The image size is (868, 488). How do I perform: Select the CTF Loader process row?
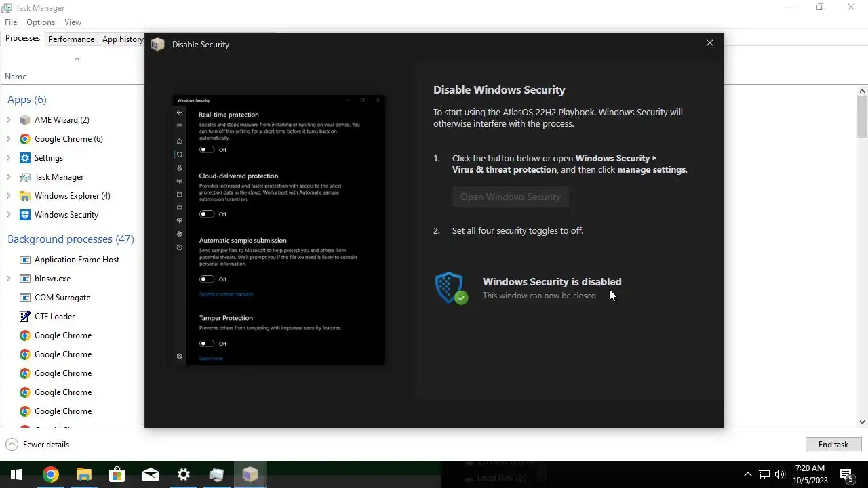point(72,317)
